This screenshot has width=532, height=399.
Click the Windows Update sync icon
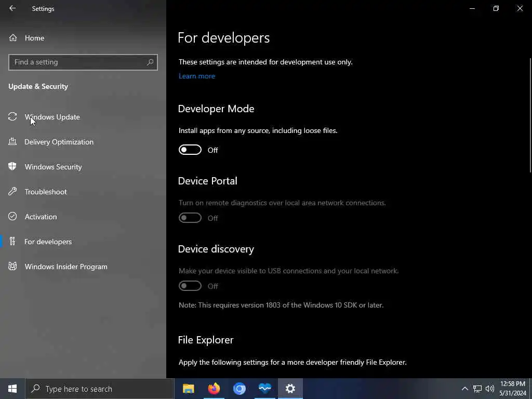coord(12,117)
